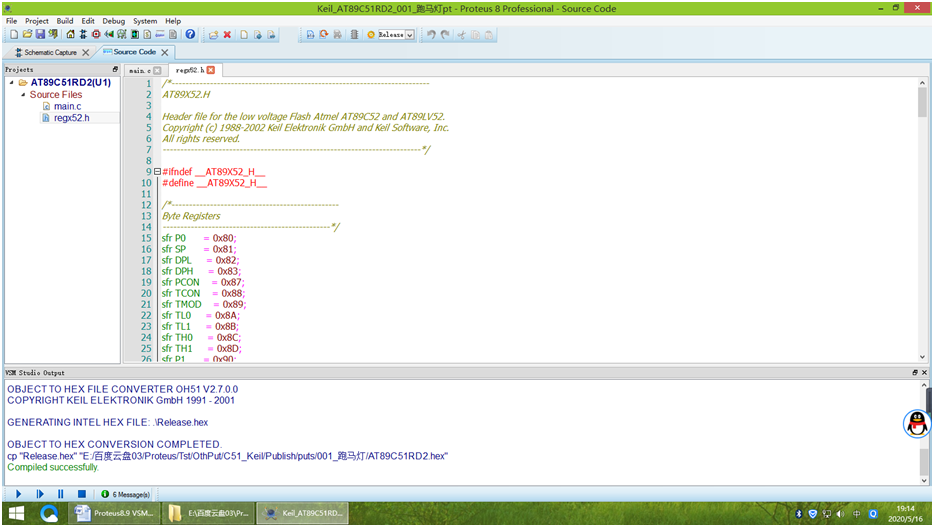Click the Source Code toolbar icon
The width and height of the screenshot is (934, 527).
pyautogui.click(x=160, y=35)
